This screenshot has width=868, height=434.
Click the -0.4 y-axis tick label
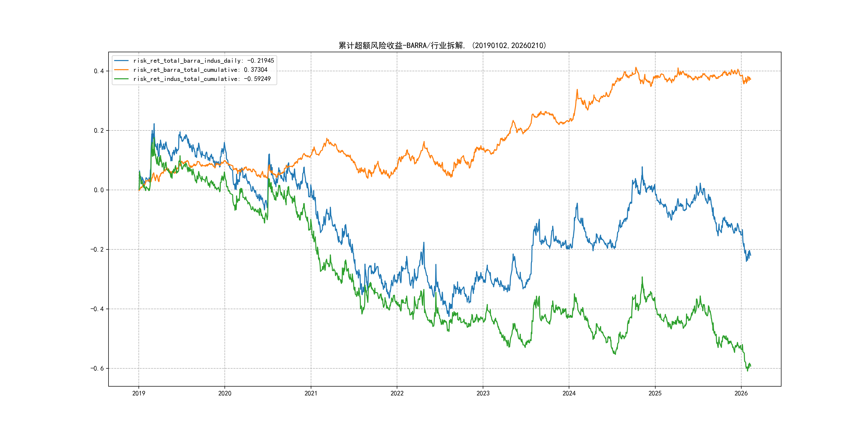97,309
